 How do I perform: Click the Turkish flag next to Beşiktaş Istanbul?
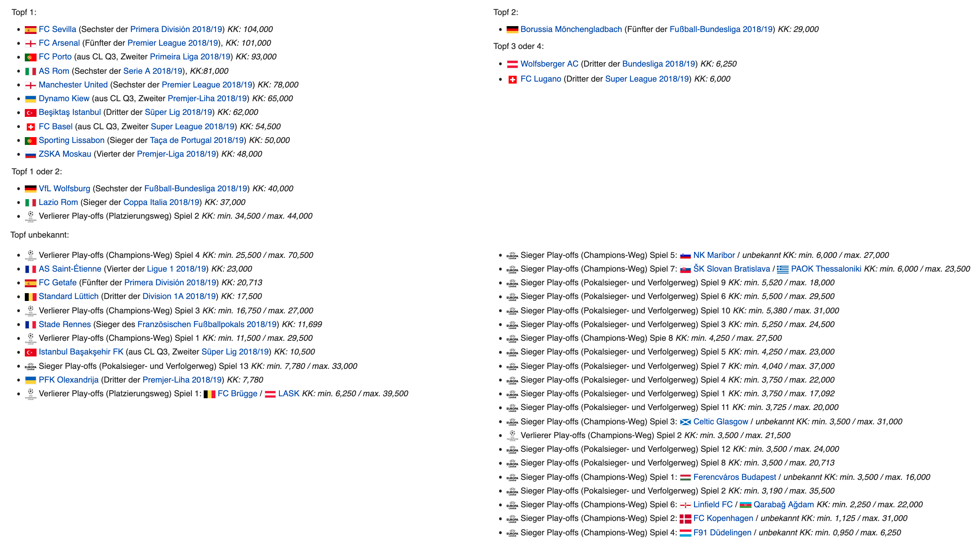pos(30,113)
